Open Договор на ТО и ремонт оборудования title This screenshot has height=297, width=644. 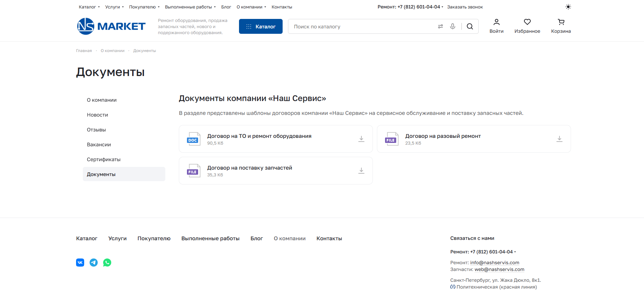tap(259, 136)
